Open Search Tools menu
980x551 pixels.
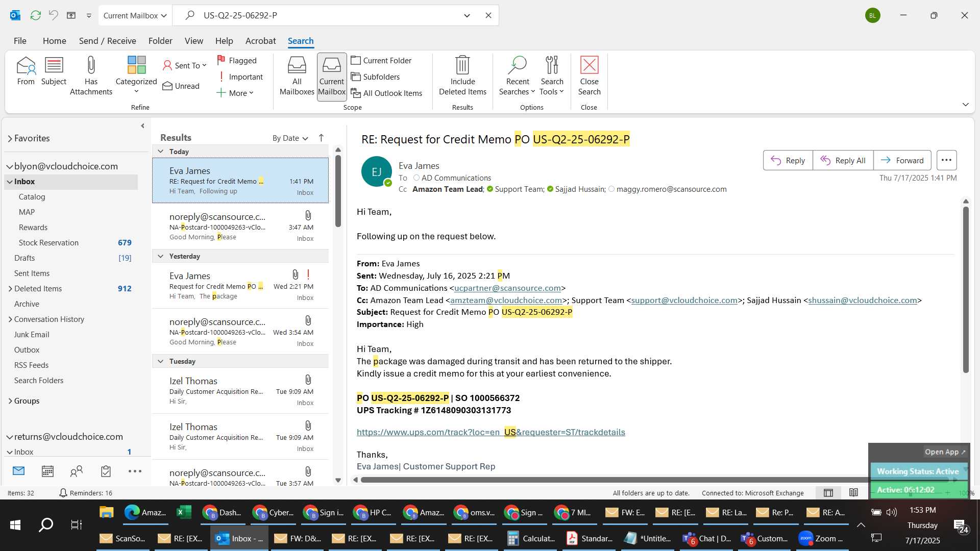(x=552, y=76)
